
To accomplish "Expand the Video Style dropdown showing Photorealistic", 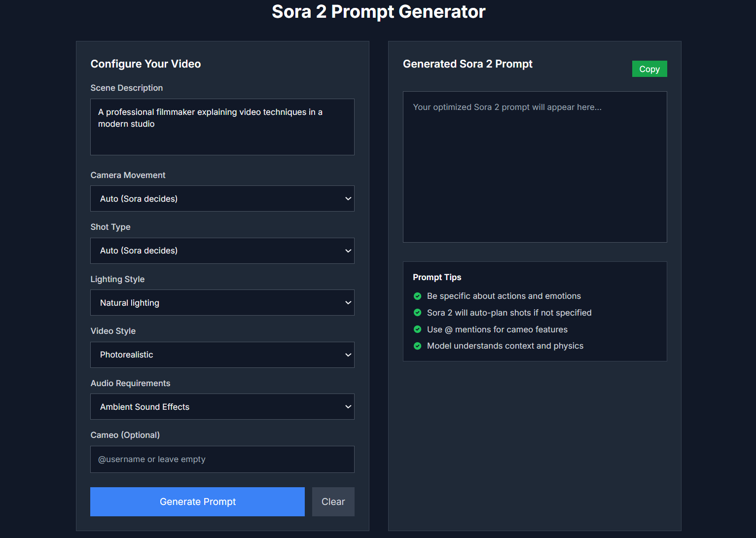I will (x=222, y=355).
